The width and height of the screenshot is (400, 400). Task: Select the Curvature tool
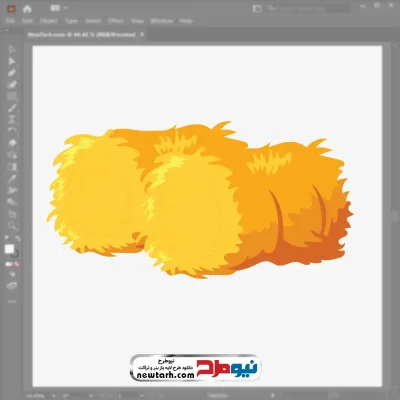12,84
